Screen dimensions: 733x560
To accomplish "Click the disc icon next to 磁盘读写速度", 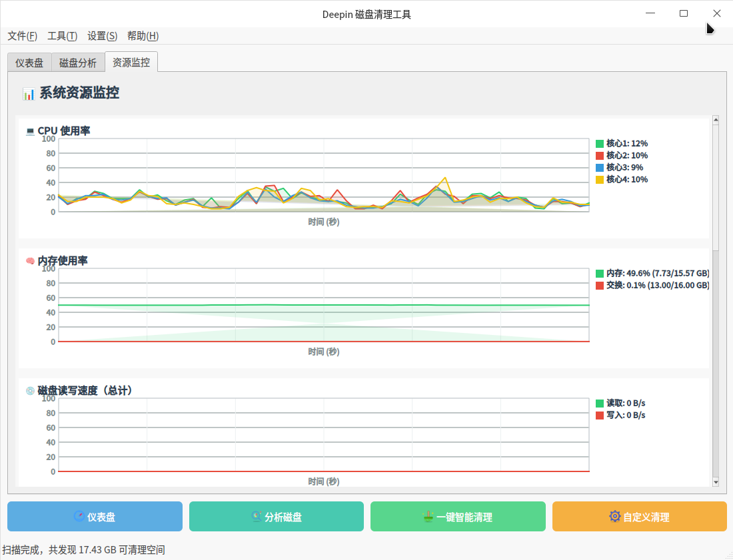I will pos(30,391).
